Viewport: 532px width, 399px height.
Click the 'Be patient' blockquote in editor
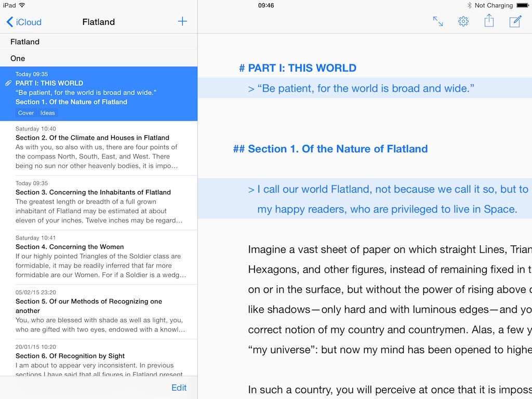[365, 88]
